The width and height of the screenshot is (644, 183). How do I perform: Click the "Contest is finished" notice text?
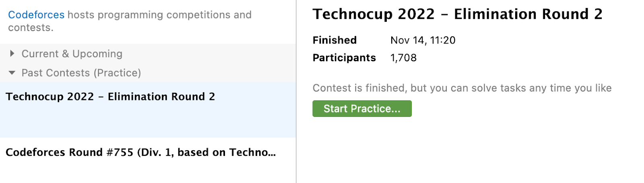click(462, 88)
